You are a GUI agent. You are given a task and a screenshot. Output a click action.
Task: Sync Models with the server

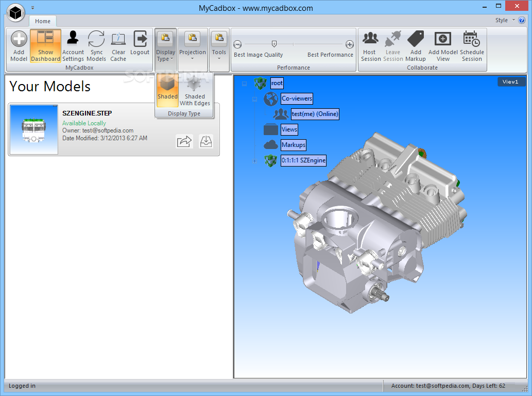pyautogui.click(x=96, y=46)
